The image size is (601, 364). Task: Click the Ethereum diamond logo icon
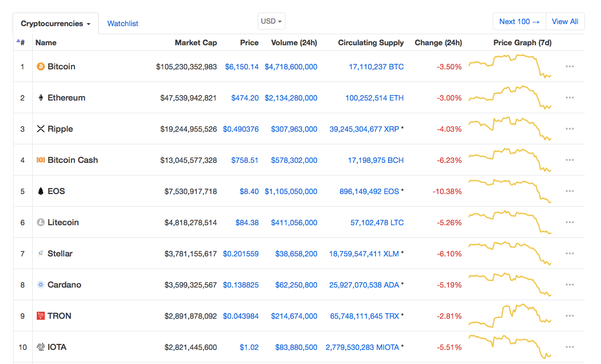tap(41, 98)
